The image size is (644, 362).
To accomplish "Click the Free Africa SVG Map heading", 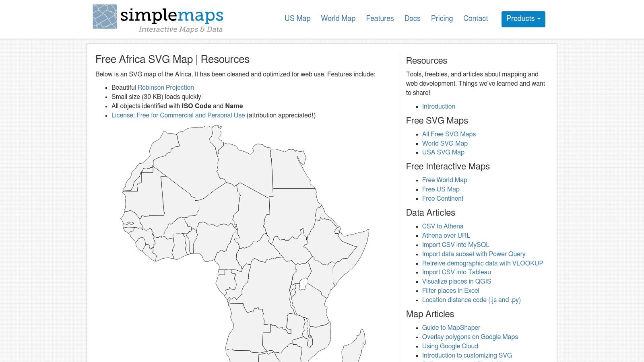I will 172,60.
